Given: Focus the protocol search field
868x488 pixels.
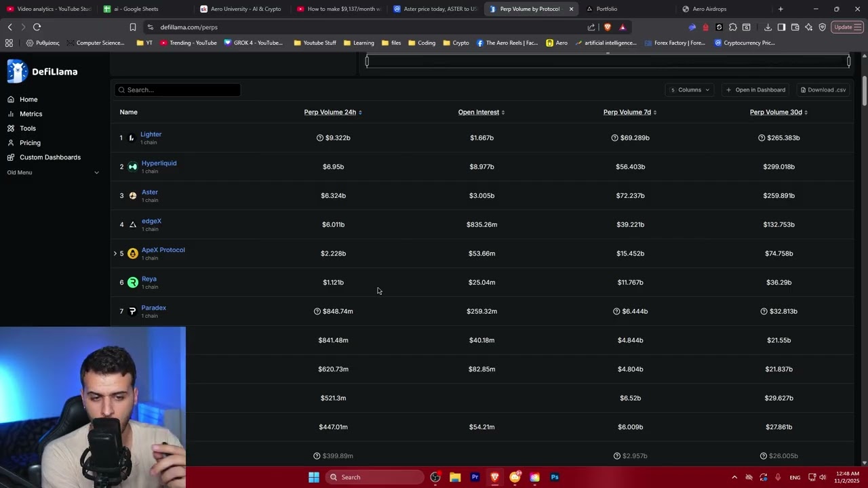Looking at the screenshot, I should click(x=177, y=89).
